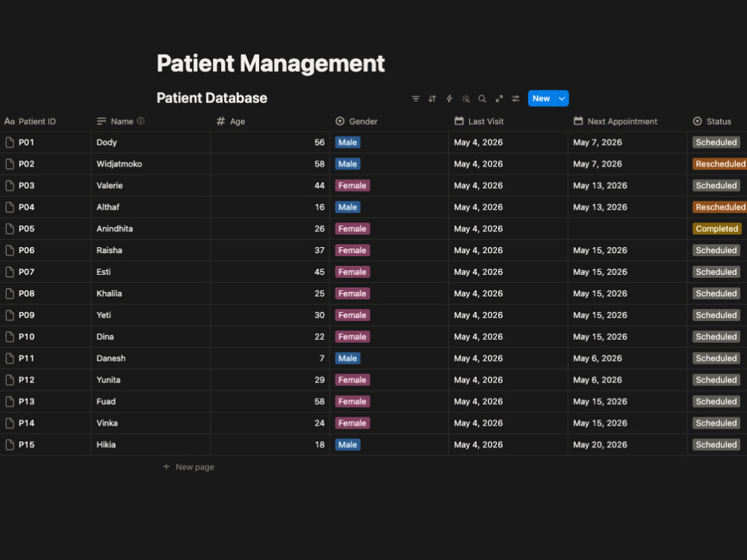
Task: Click the New button
Action: (x=541, y=99)
